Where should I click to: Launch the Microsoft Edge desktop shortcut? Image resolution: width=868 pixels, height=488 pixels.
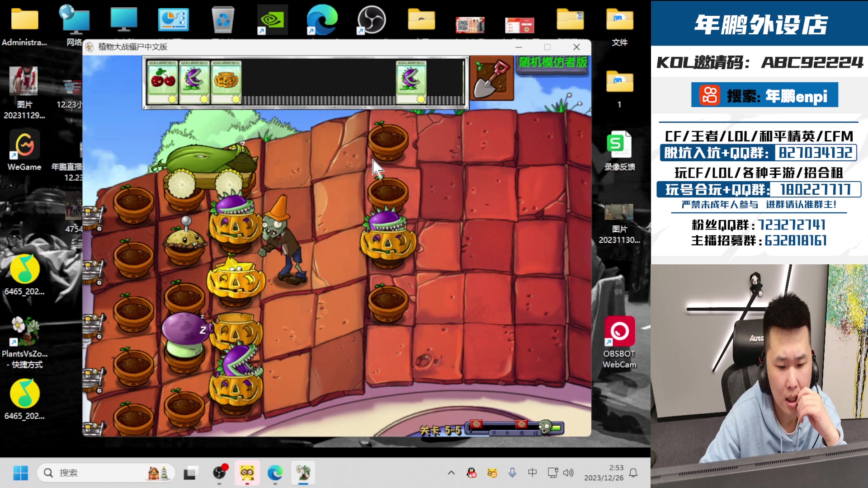click(322, 20)
